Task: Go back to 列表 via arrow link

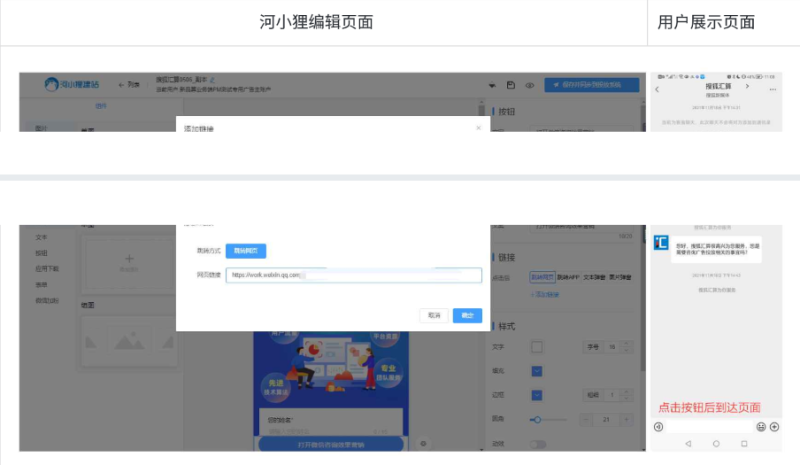Action: point(129,85)
